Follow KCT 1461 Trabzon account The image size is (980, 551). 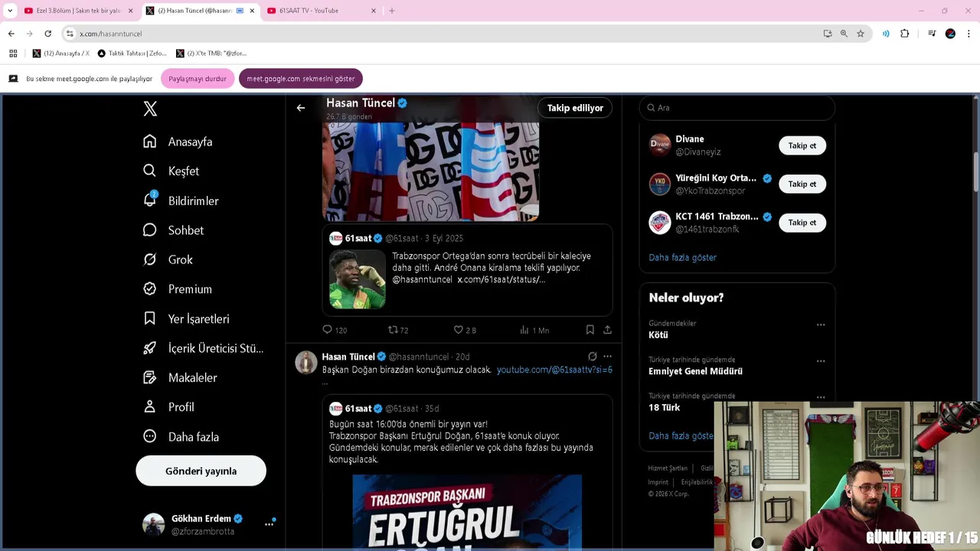click(802, 222)
